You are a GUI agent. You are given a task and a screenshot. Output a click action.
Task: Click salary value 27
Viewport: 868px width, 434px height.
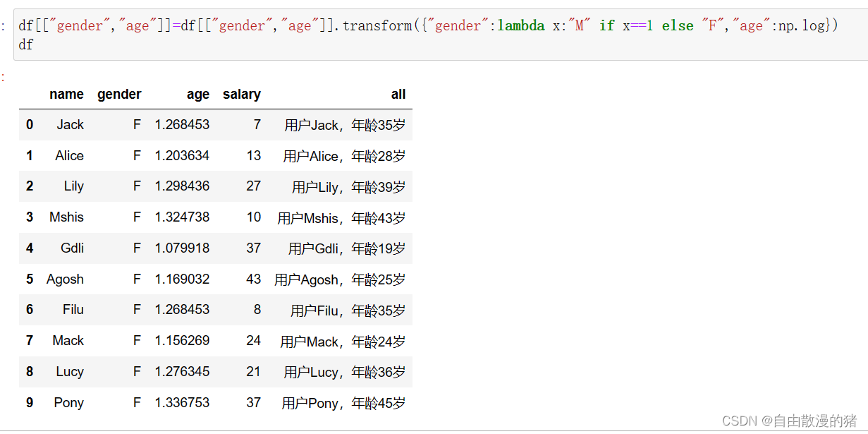[x=254, y=186]
